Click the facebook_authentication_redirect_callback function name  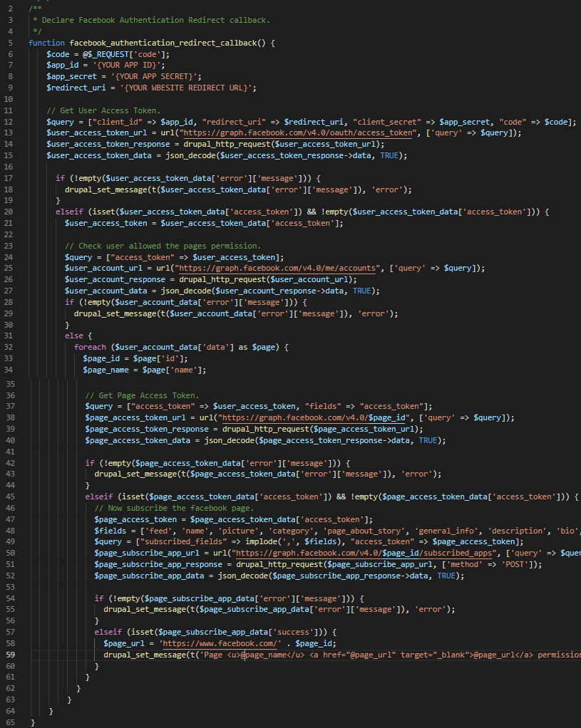pos(163,43)
